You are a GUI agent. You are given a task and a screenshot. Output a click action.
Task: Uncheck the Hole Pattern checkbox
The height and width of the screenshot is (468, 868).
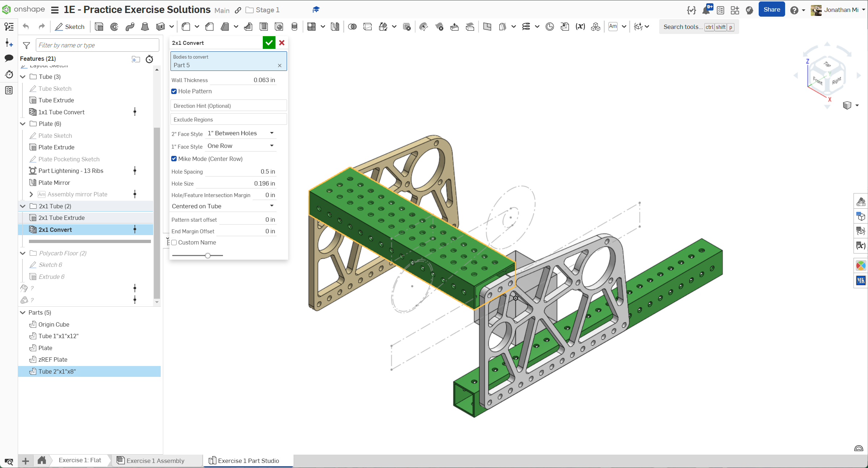point(174,91)
